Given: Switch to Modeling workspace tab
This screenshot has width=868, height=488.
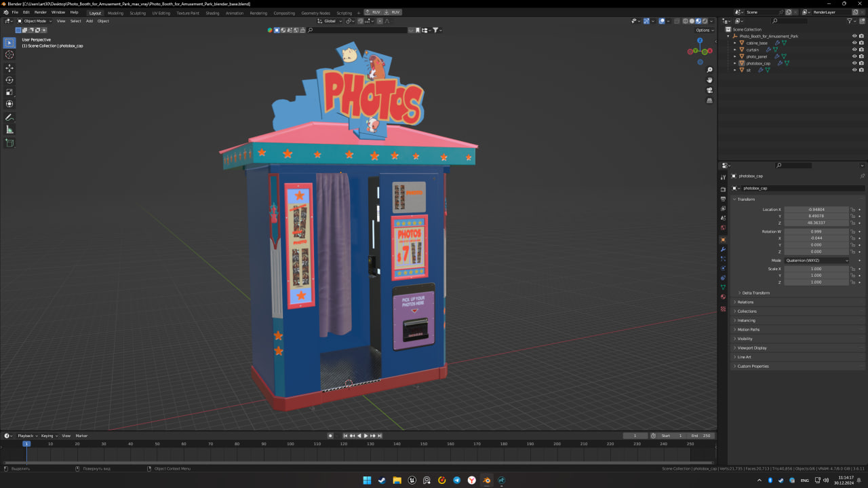Looking at the screenshot, I should [x=115, y=13].
